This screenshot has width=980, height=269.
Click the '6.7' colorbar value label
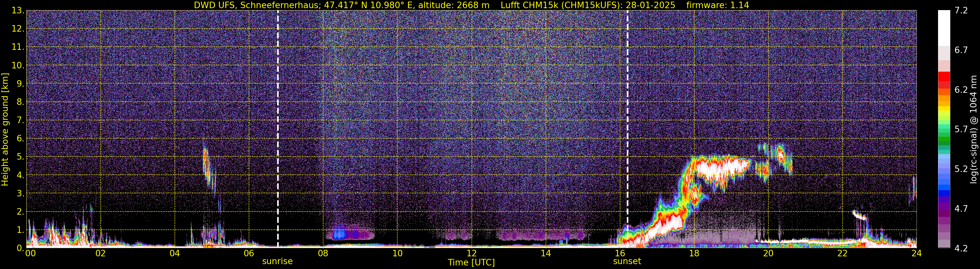pyautogui.click(x=961, y=50)
